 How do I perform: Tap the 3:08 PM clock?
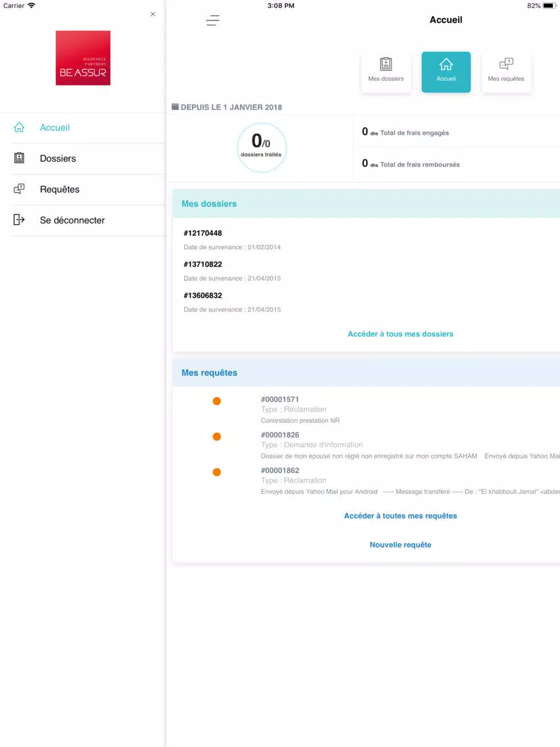click(281, 6)
